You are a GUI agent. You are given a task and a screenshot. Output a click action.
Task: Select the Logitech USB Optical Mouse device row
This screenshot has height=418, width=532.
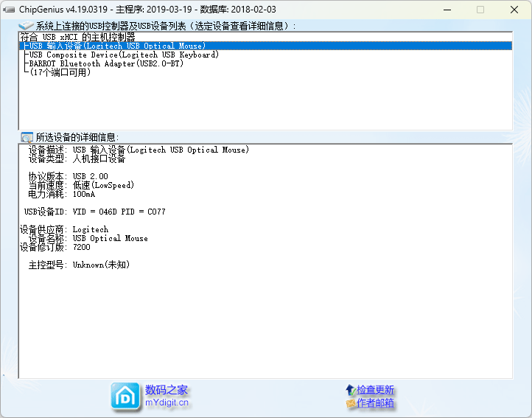tap(266, 46)
